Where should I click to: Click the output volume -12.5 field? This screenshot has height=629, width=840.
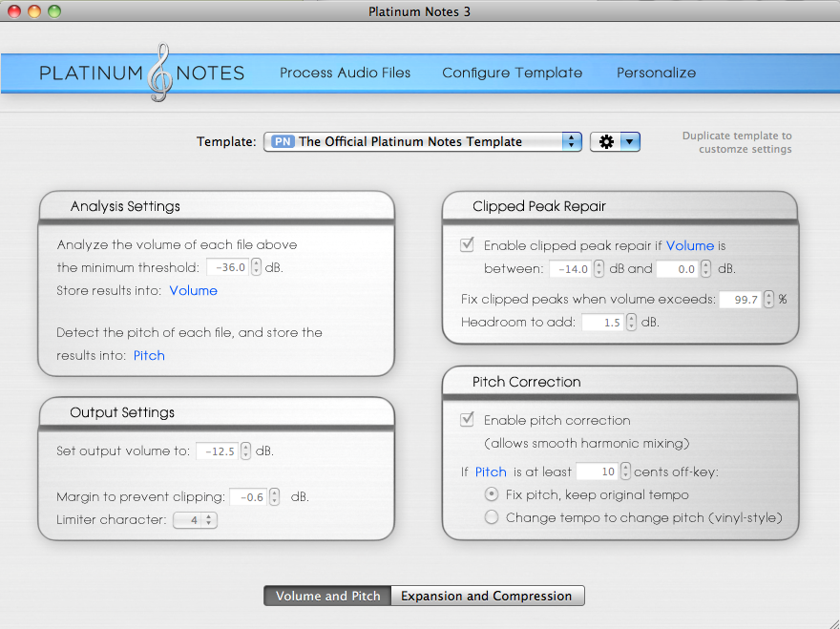[x=217, y=451]
